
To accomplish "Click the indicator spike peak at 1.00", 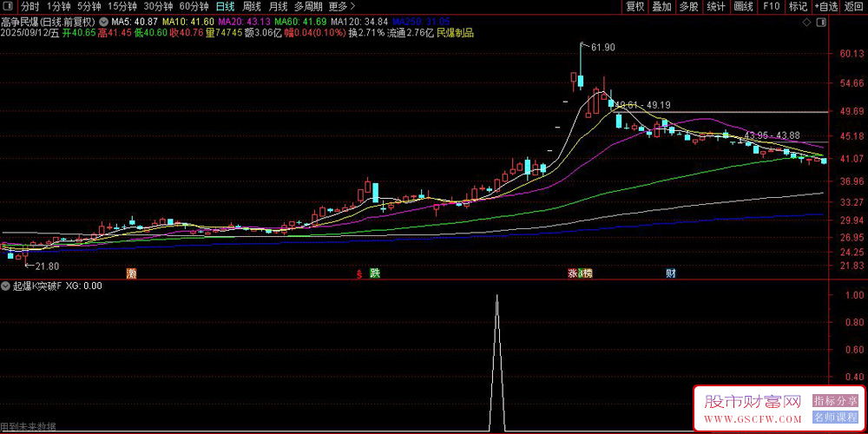I will [496, 296].
